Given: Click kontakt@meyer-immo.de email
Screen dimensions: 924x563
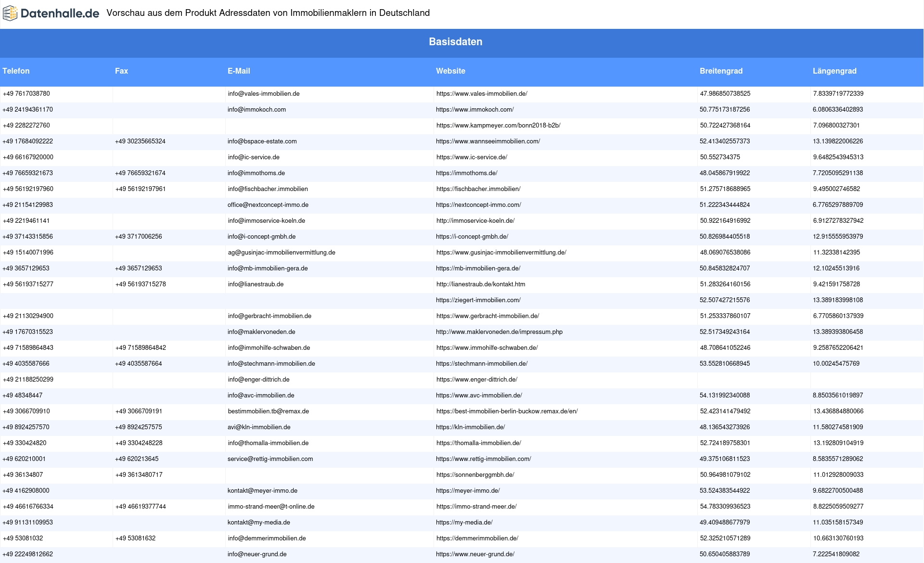Looking at the screenshot, I should coord(262,491).
